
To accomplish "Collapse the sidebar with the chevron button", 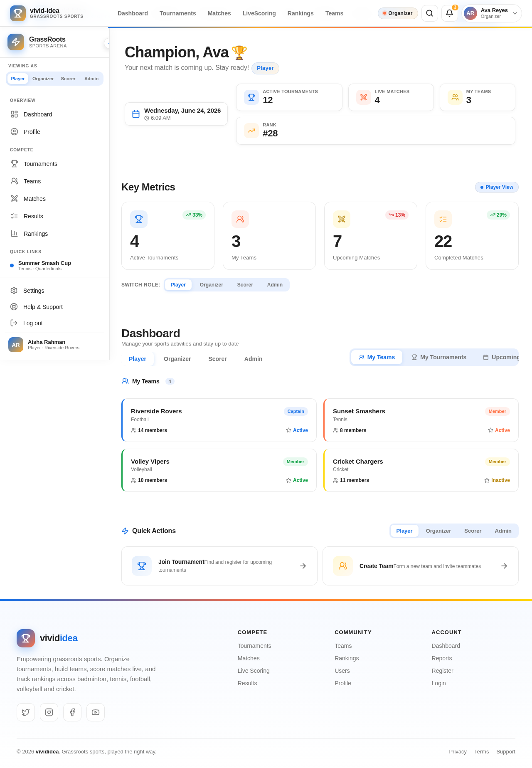I will click(107, 43).
